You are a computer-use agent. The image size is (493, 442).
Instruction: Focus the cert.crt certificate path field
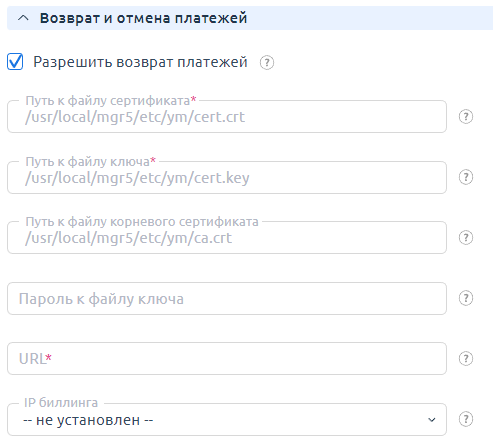click(227, 117)
